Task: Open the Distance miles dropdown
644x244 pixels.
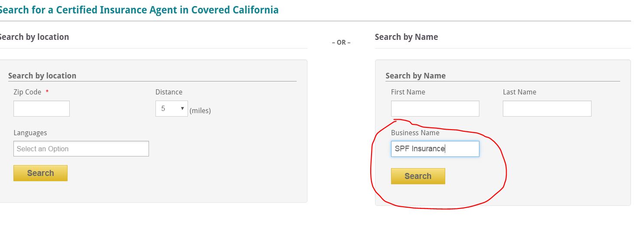Action: click(172, 109)
